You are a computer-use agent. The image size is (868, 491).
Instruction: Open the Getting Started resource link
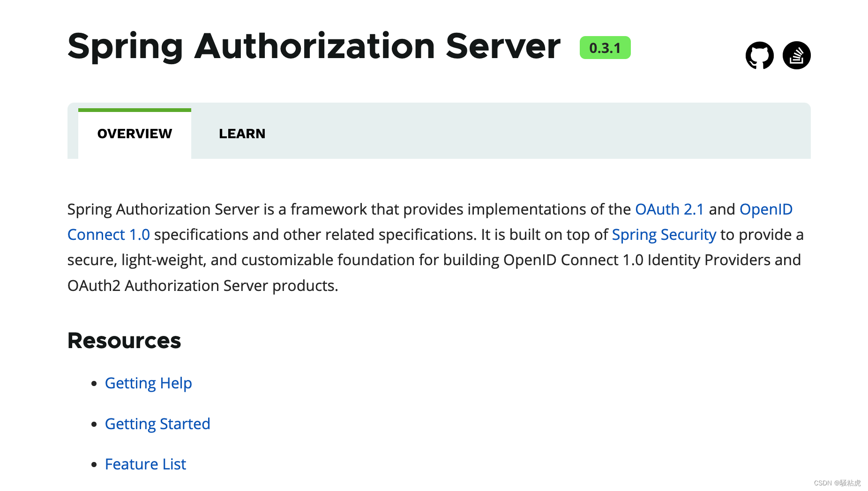pos(157,424)
